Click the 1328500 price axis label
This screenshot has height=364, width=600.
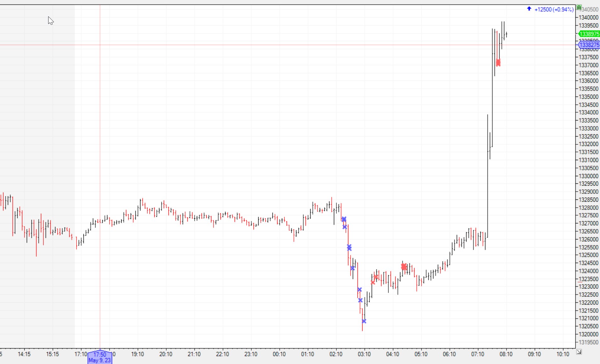[589, 200]
